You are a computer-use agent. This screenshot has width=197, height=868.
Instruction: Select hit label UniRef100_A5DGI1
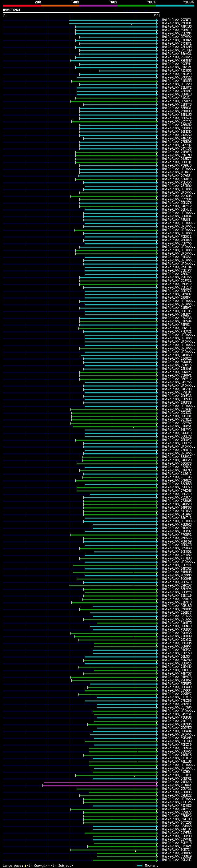[x=176, y=236]
